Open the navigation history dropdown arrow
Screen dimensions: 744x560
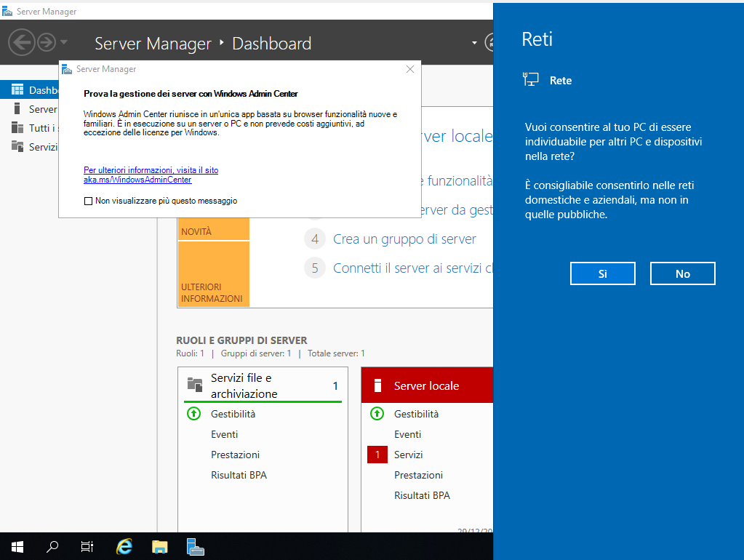click(x=64, y=42)
